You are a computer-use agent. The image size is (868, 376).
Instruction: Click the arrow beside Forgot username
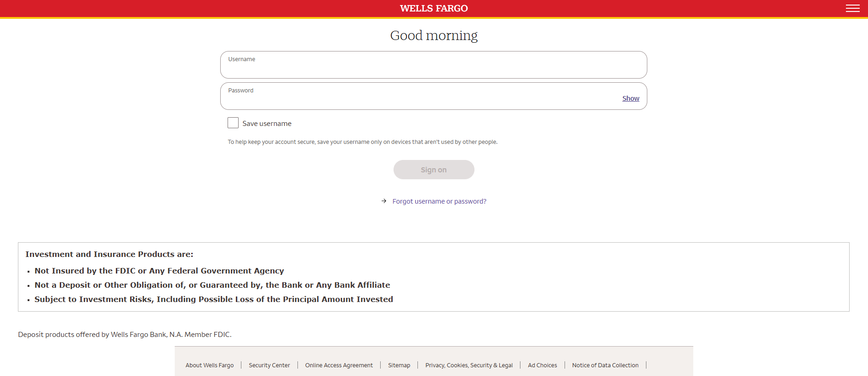coord(384,201)
